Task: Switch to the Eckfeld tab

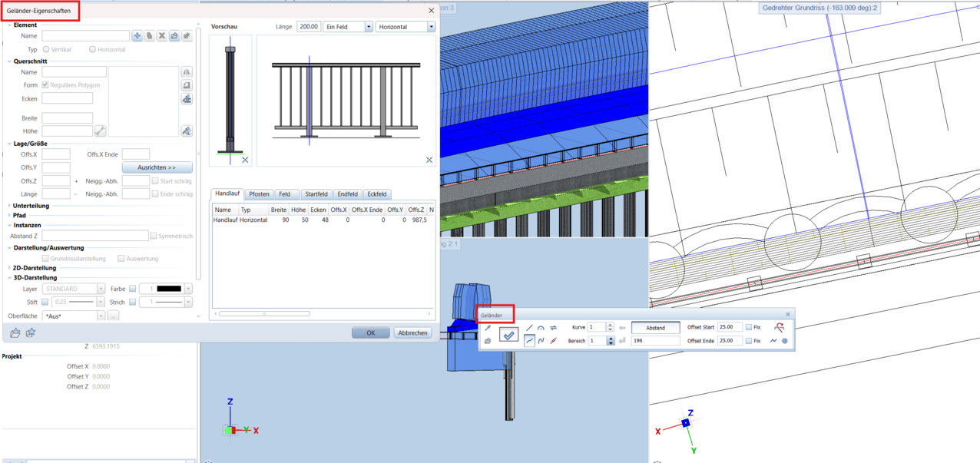Action: click(x=376, y=194)
